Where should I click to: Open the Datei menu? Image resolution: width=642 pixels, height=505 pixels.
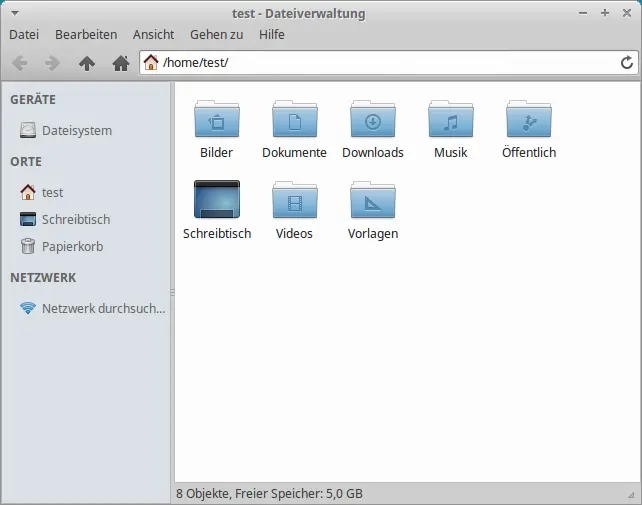pos(24,34)
